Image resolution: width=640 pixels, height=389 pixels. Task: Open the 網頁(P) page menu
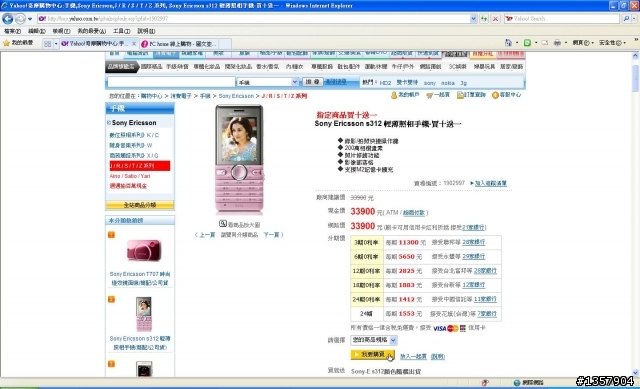pyautogui.click(x=582, y=42)
